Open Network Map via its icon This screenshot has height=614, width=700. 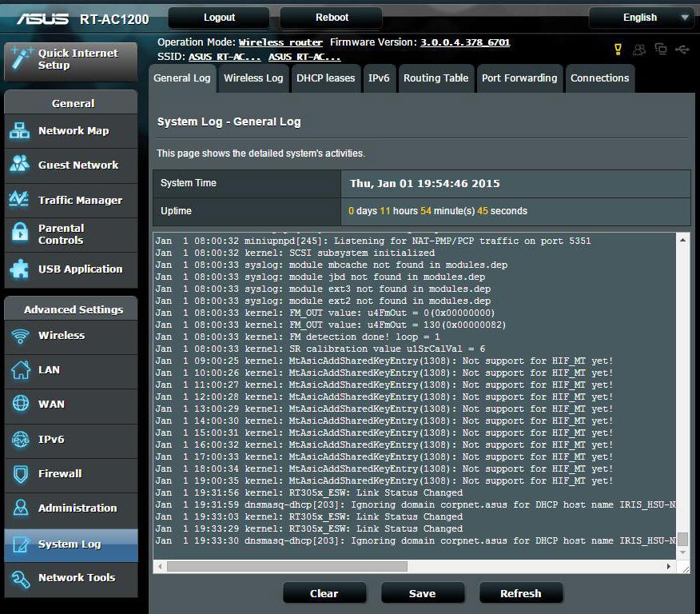(20, 130)
